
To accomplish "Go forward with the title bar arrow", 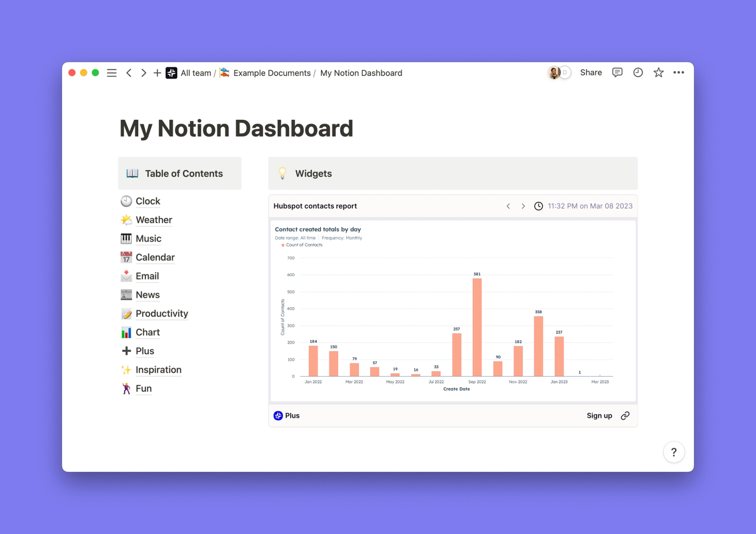I will (143, 73).
